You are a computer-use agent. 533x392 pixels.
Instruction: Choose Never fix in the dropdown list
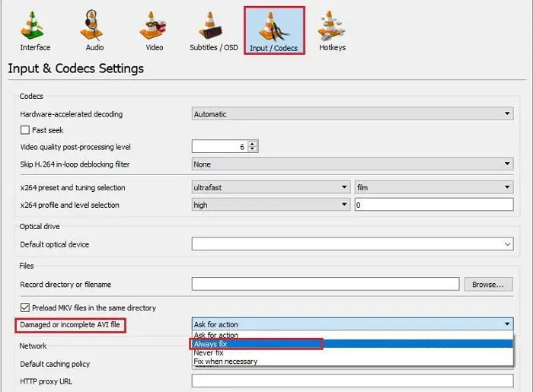pyautogui.click(x=353, y=352)
